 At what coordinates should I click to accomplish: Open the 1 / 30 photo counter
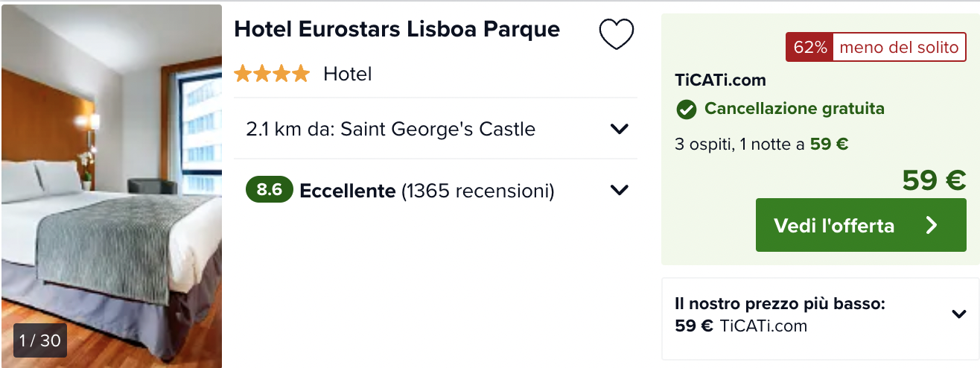point(40,340)
